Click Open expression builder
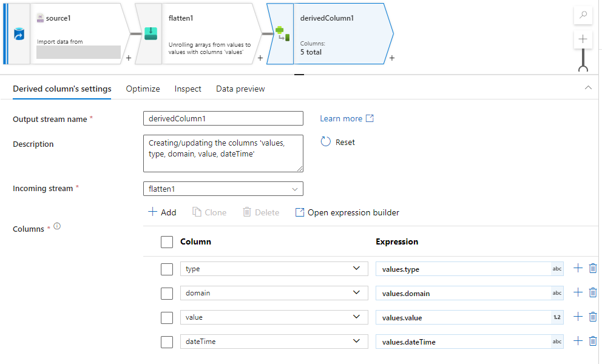The height and width of the screenshot is (364, 602). pyautogui.click(x=347, y=212)
